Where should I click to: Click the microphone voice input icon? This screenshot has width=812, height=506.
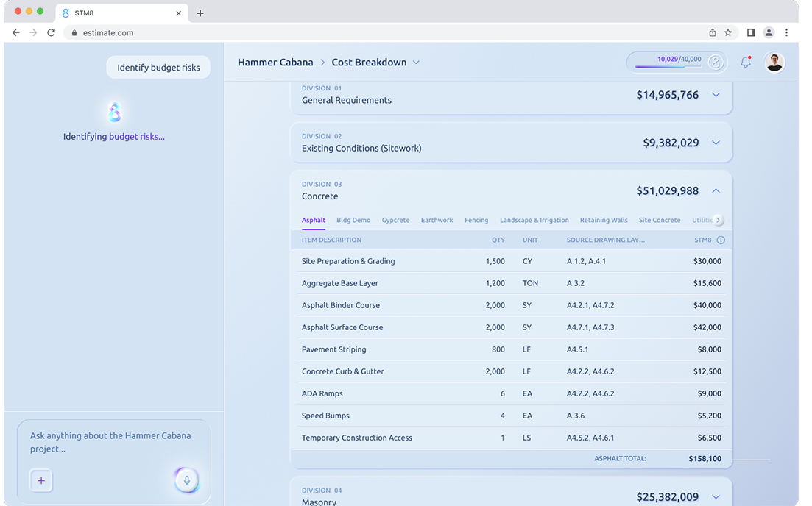pyautogui.click(x=186, y=480)
